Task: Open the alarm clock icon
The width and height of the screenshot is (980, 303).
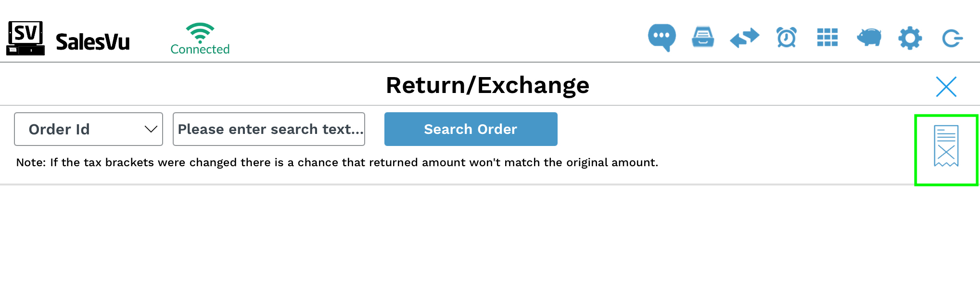Action: 786,37
